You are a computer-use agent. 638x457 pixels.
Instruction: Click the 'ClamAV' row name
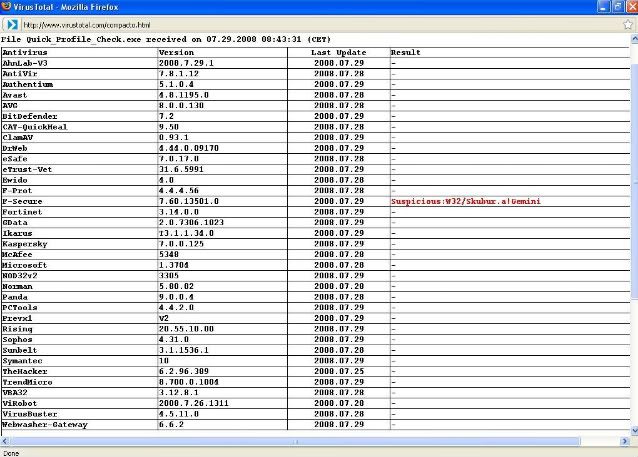pos(17,138)
